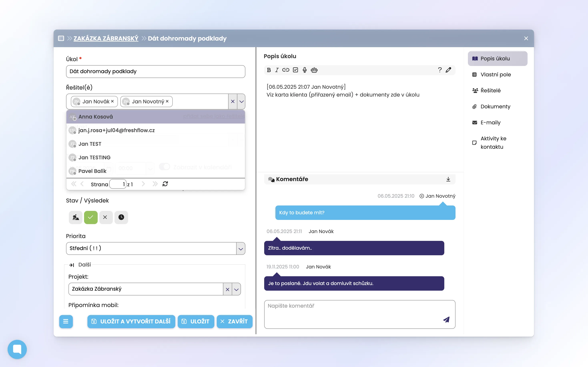Go to last page of assignee list
588x367 pixels.
155,184
